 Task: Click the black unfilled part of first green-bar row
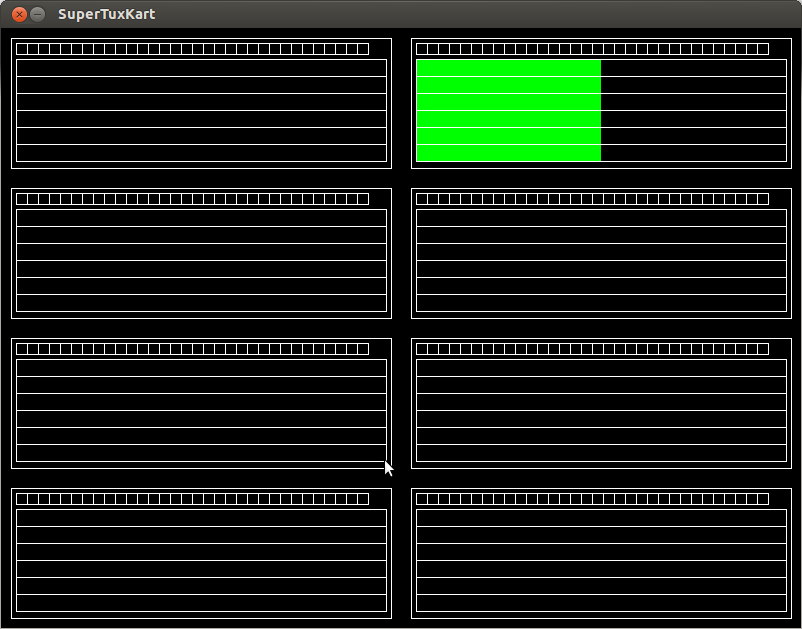click(693, 68)
